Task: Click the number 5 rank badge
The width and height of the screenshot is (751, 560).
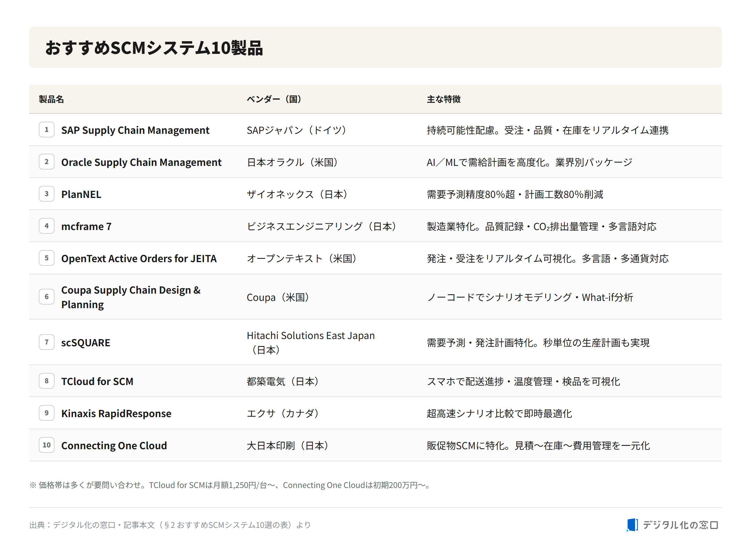Action: 46,258
